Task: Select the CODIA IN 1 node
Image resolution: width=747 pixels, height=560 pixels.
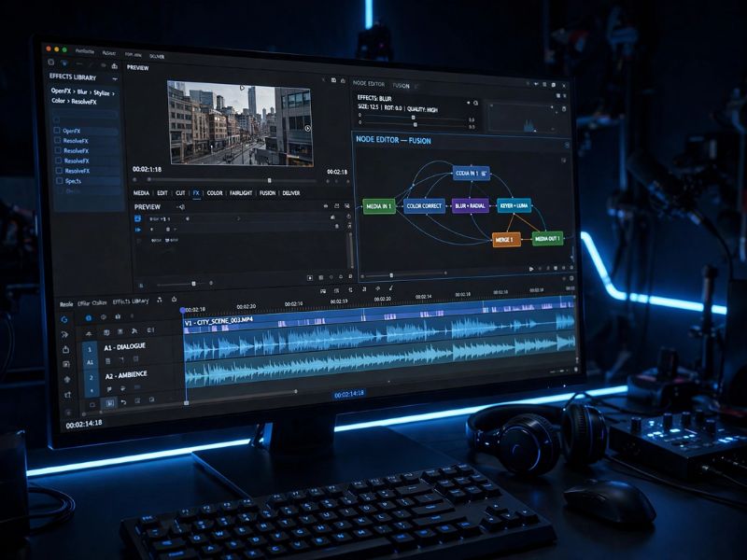Action: [x=471, y=174]
